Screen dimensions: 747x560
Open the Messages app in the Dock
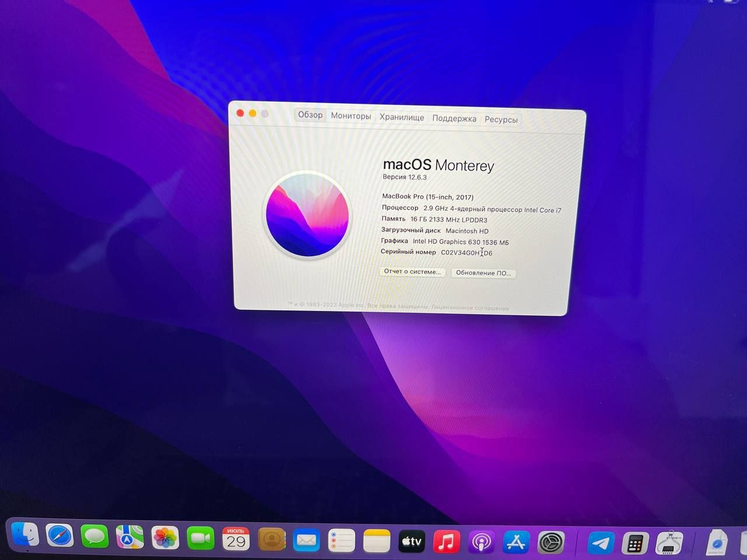pos(95,537)
